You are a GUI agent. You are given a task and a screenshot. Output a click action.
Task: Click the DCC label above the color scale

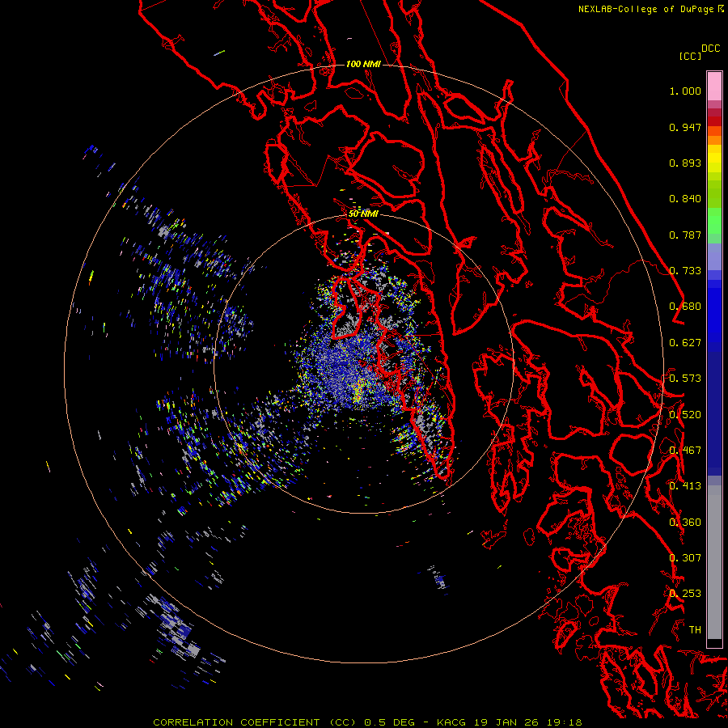tap(710, 49)
